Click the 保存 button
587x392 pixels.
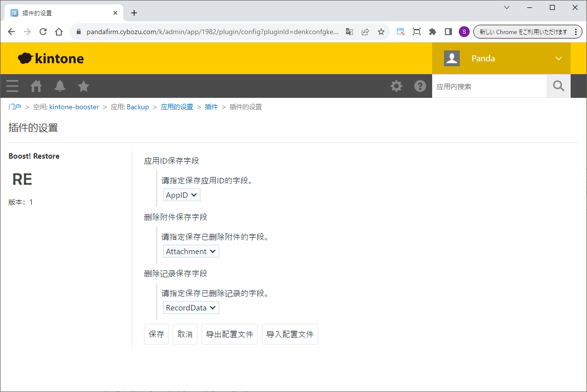pyautogui.click(x=156, y=334)
